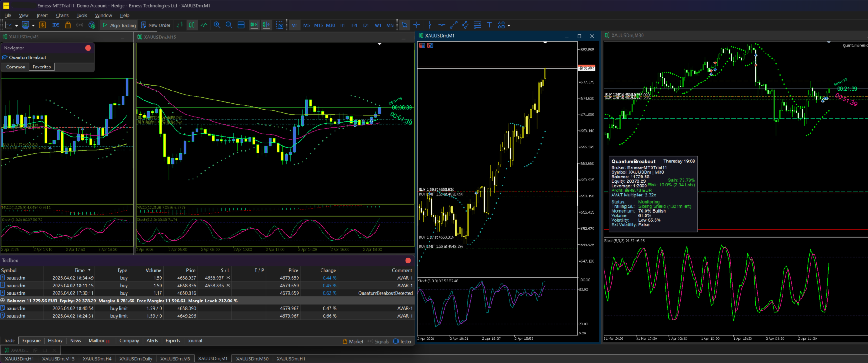Expand the Balance summary row
Image resolution: width=868 pixels, height=363 pixels.
tap(3, 301)
